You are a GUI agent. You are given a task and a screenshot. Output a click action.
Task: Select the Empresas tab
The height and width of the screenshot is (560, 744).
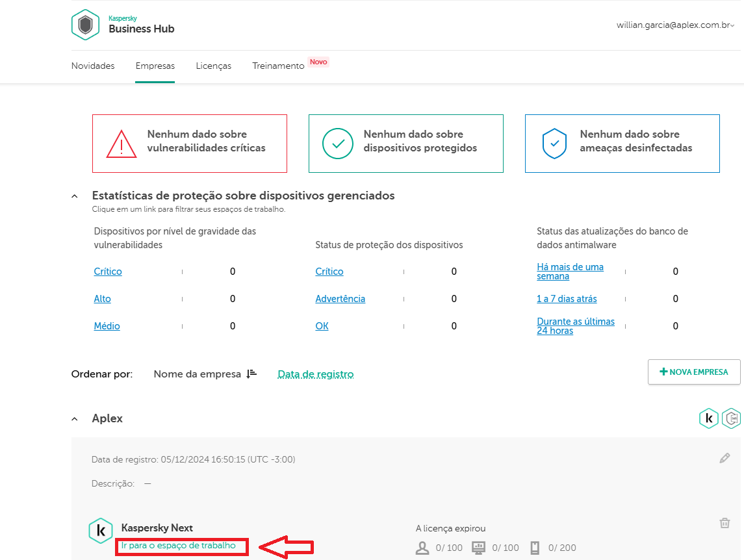pos(155,66)
